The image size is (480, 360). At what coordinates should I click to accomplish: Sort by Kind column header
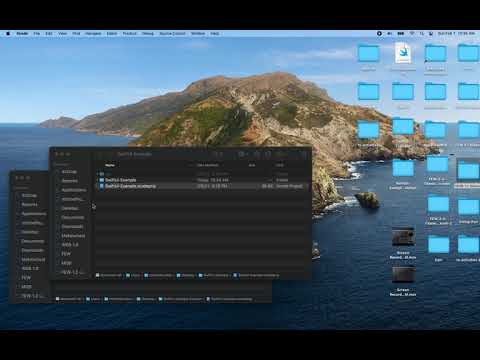(x=279, y=165)
